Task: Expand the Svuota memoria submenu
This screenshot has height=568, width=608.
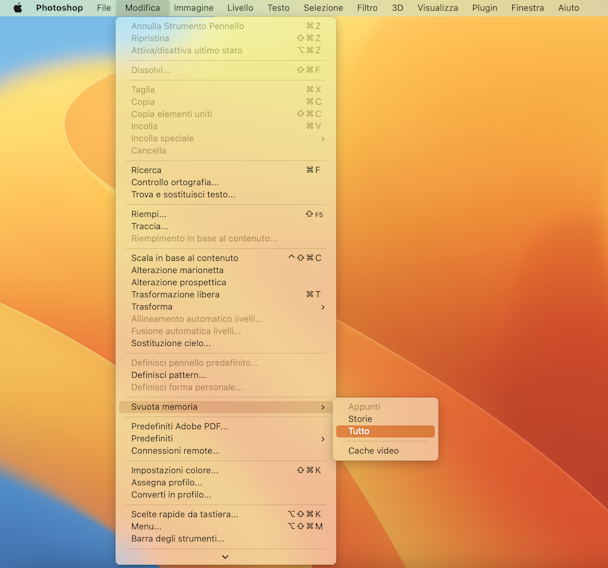Action: tap(226, 407)
